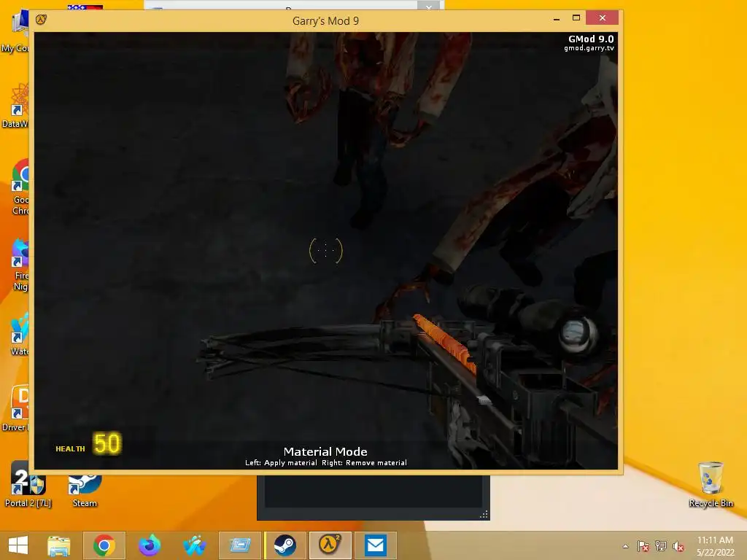
Task: Select the Garry's Mod taskbar button
Action: pyautogui.click(x=330, y=545)
